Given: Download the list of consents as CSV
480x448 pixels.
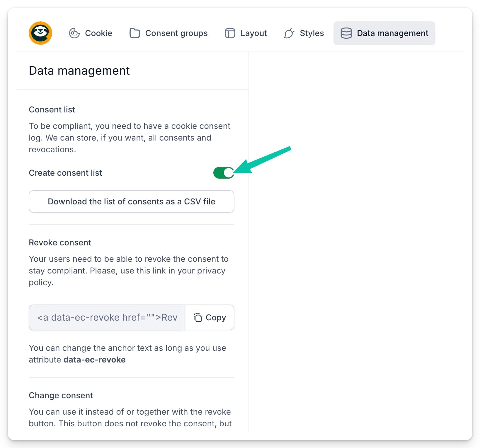Looking at the screenshot, I should click(132, 201).
